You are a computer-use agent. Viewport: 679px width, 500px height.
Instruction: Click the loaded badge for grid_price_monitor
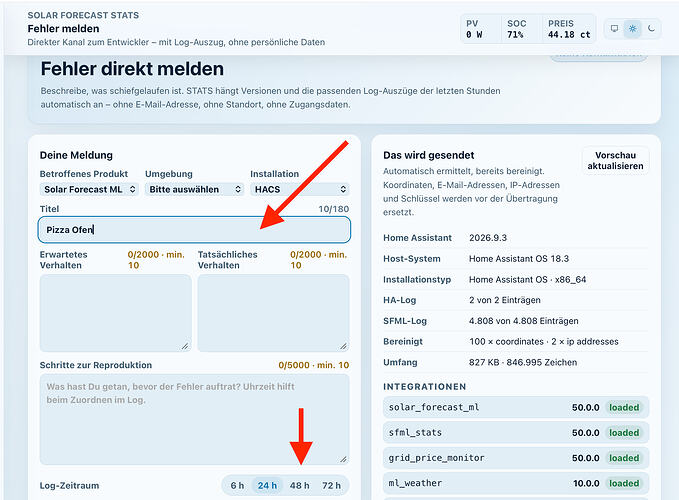pos(624,458)
